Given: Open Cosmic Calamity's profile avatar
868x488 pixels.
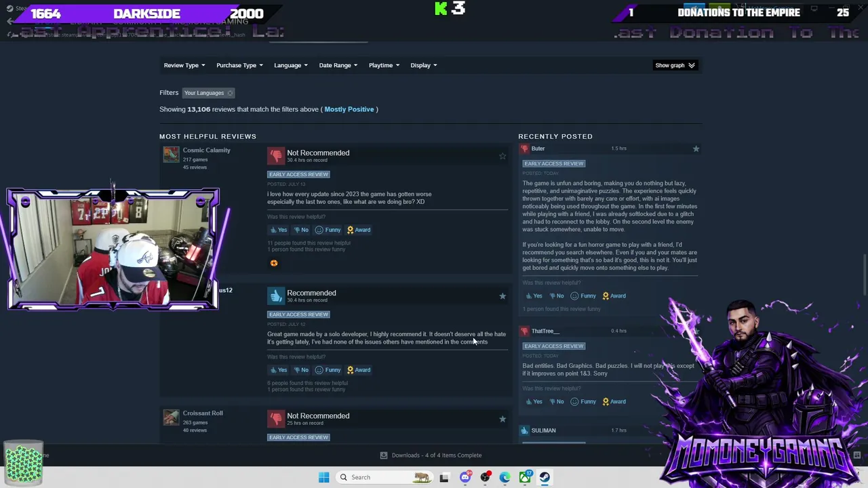Looking at the screenshot, I should (171, 155).
